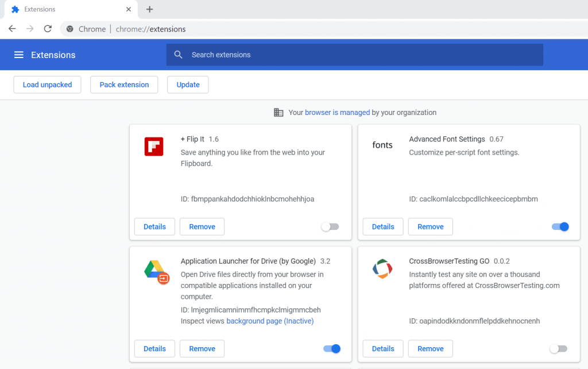Screen dimensions: 588x369
Task: Click version number 1.6
Action: [x=214, y=139]
